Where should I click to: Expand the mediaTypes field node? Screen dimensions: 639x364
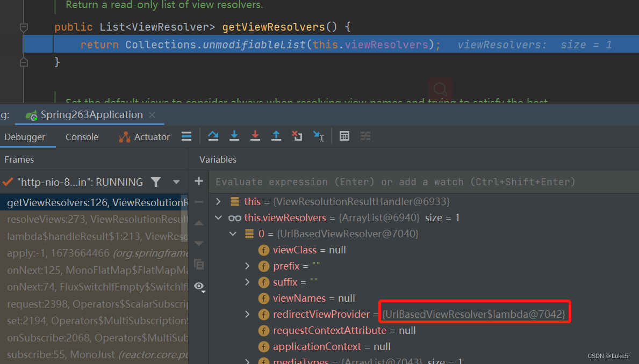click(x=247, y=361)
